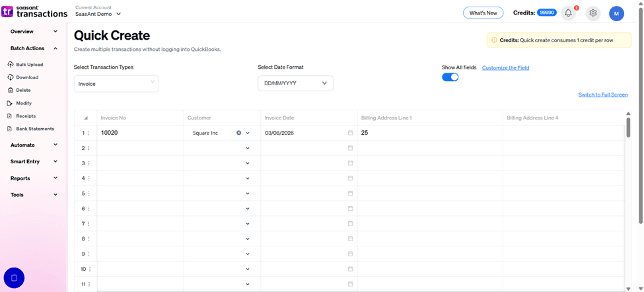Screen dimensions: 644x292
Task: Select the Delete trash icon in sidebar
Action: [x=11, y=90]
